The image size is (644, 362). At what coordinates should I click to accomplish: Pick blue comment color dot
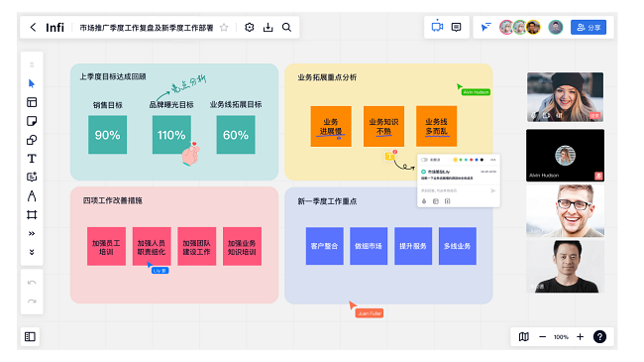point(477,160)
